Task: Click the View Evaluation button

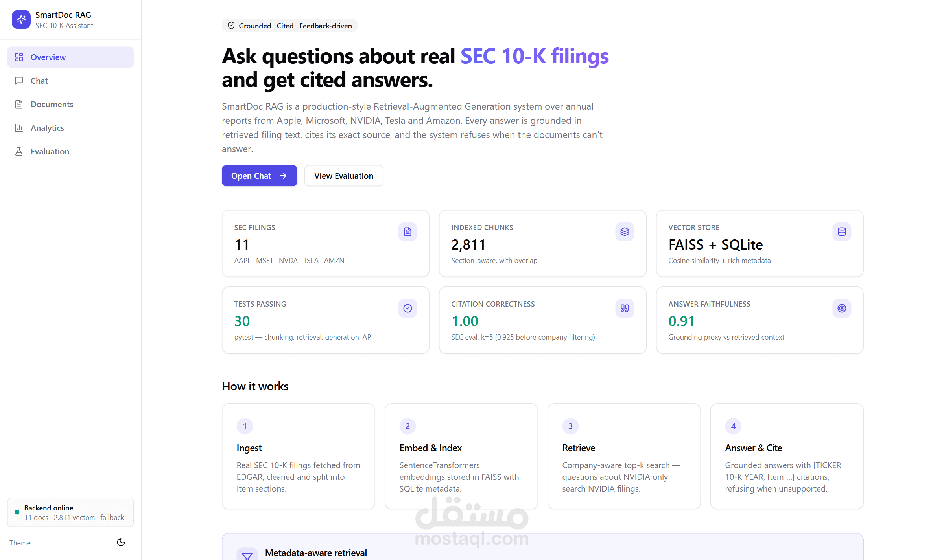Action: point(344,176)
